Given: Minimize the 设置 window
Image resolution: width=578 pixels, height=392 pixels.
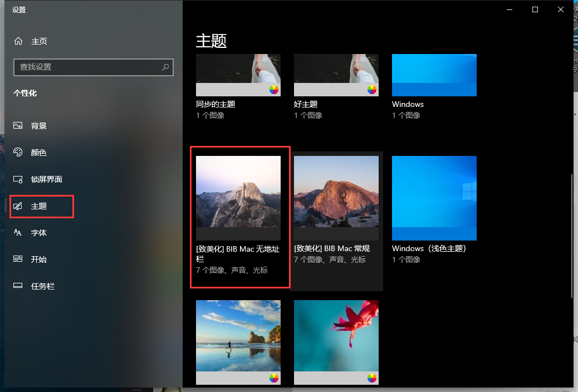Looking at the screenshot, I should pyautogui.click(x=510, y=9).
